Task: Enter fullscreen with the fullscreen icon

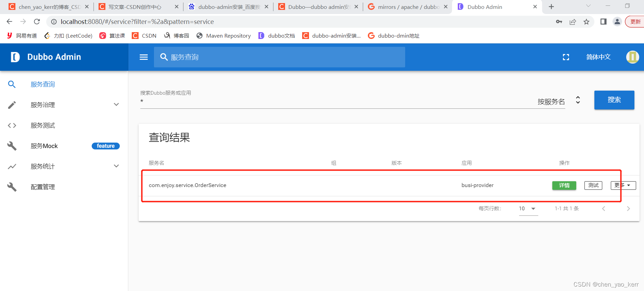Action: pos(566,57)
